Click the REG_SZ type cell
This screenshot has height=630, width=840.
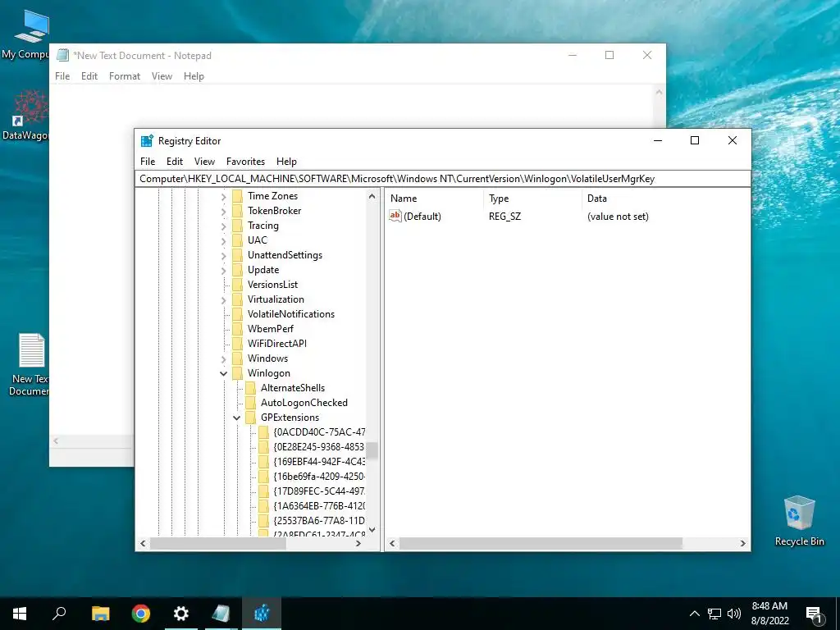click(x=504, y=217)
